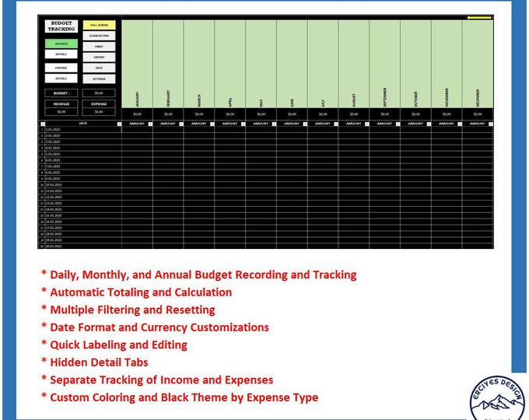The height and width of the screenshot is (420, 529).
Task: Open the August AMOUNT filter dropdown
Action: click(366, 124)
